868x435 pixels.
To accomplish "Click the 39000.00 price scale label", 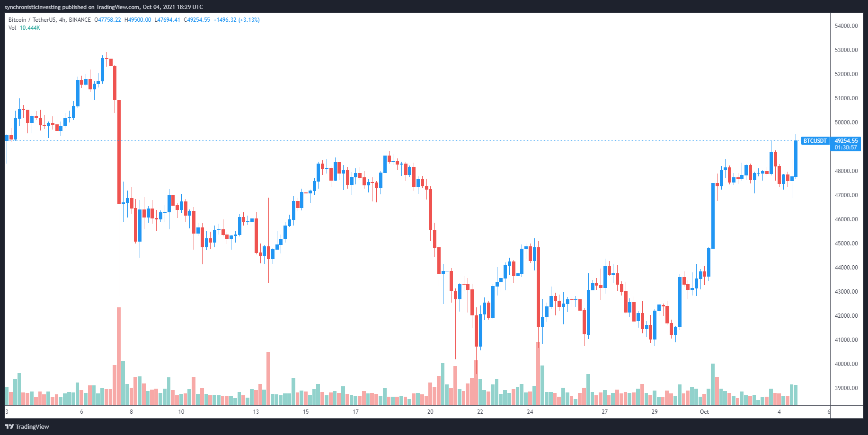I will pyautogui.click(x=846, y=388).
